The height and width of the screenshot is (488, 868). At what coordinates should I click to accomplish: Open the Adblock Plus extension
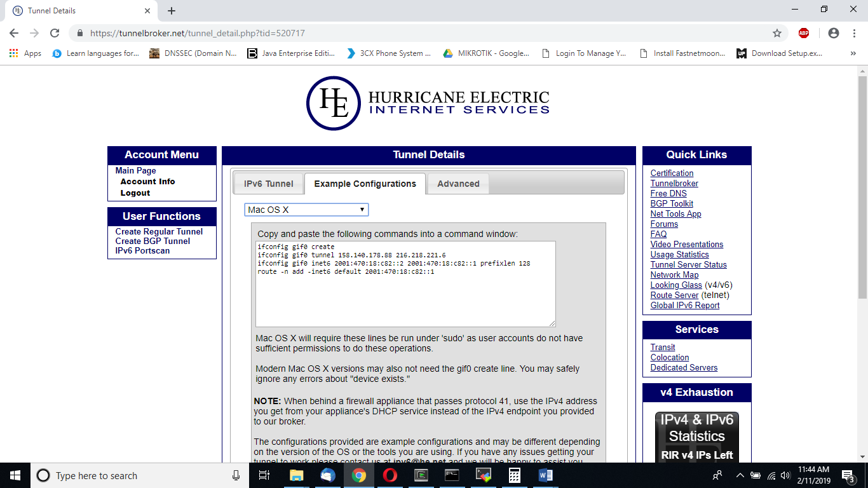pyautogui.click(x=804, y=33)
